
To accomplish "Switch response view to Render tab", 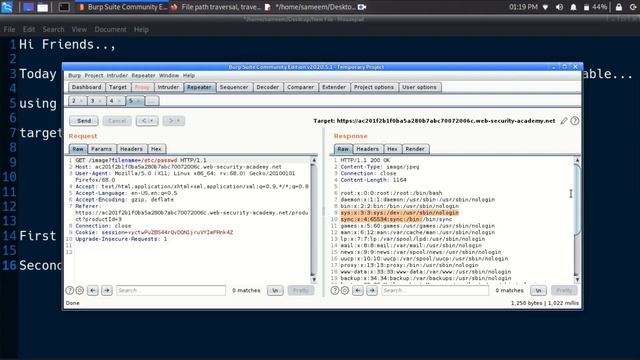I will (415, 149).
